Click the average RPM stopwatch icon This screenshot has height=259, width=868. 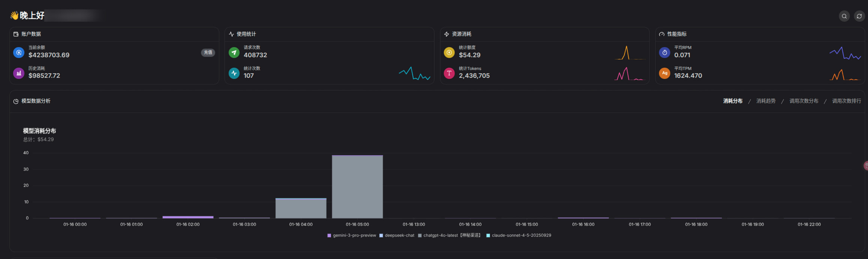click(664, 52)
